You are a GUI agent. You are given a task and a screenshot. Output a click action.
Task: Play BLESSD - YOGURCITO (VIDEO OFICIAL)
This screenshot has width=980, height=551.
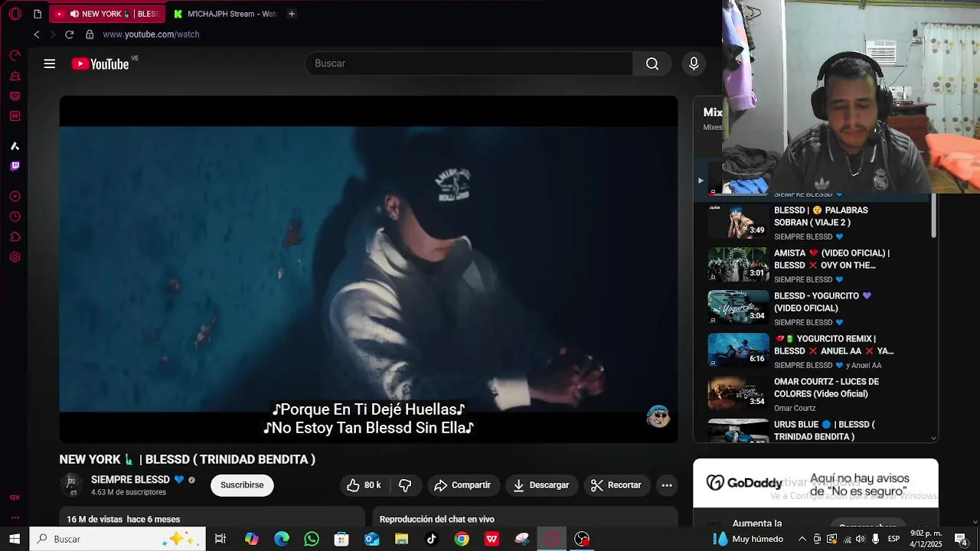click(815, 308)
